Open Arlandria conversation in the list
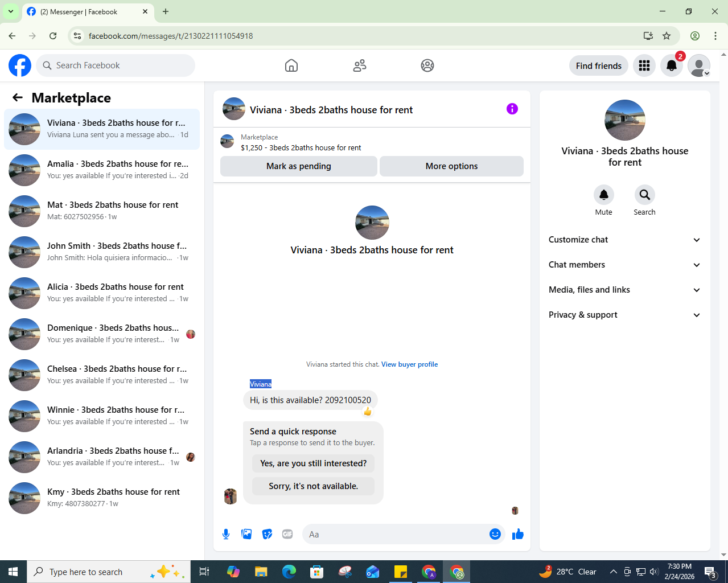 [x=102, y=457]
